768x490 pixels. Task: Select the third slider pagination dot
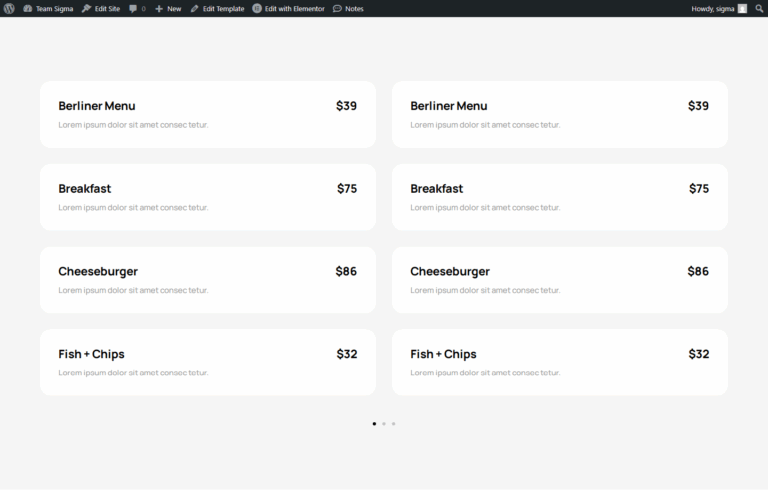[x=393, y=424]
